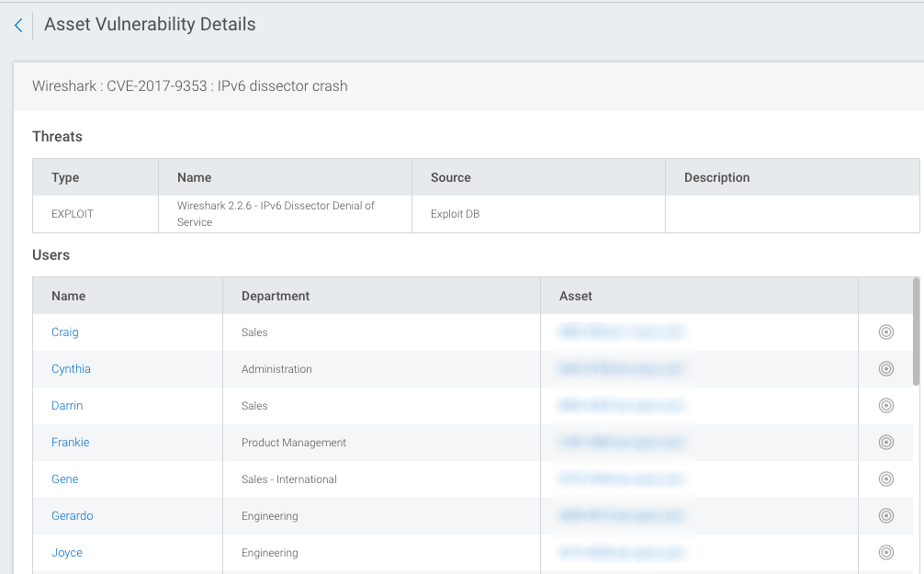Viewport: 924px width, 574px height.
Task: Open user Cynthia's profile link
Action: pyautogui.click(x=71, y=369)
